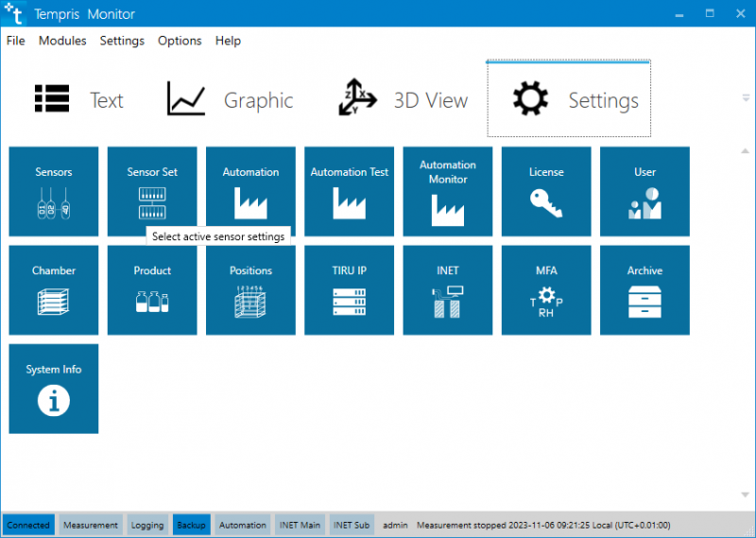
Task: Open the Chamber settings tile
Action: tap(54, 290)
